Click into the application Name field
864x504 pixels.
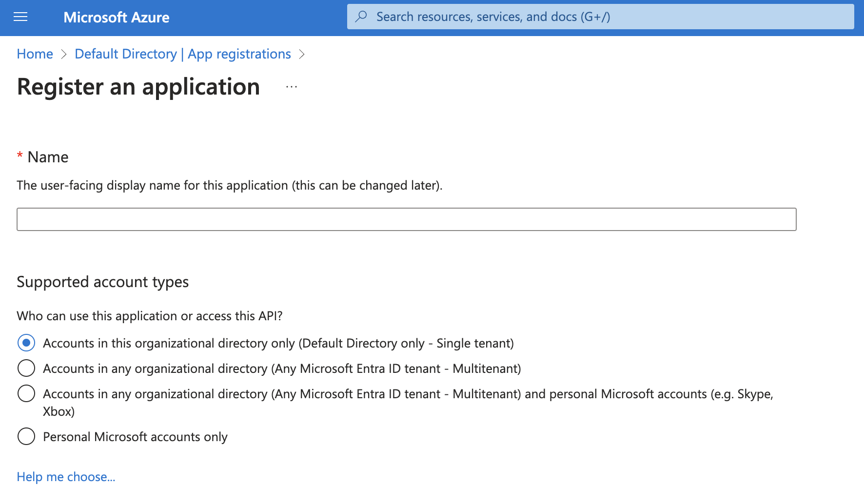tap(407, 219)
